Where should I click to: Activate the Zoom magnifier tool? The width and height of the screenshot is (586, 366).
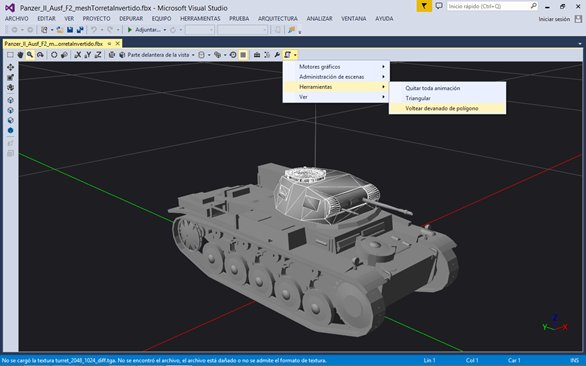coord(30,55)
